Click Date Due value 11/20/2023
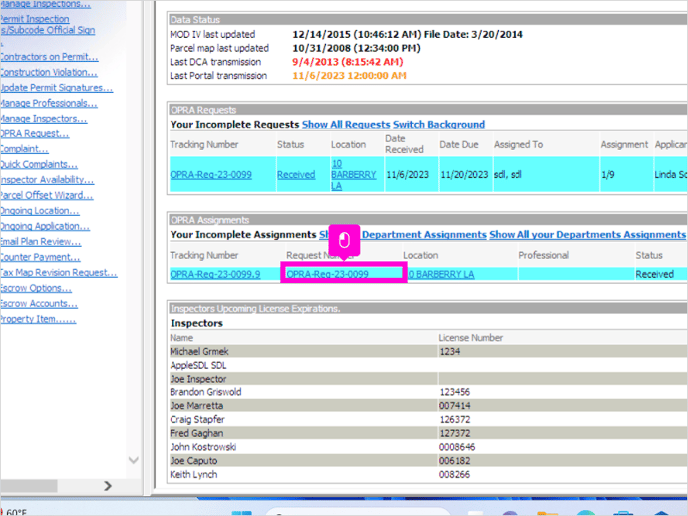The width and height of the screenshot is (688, 516). (x=464, y=175)
